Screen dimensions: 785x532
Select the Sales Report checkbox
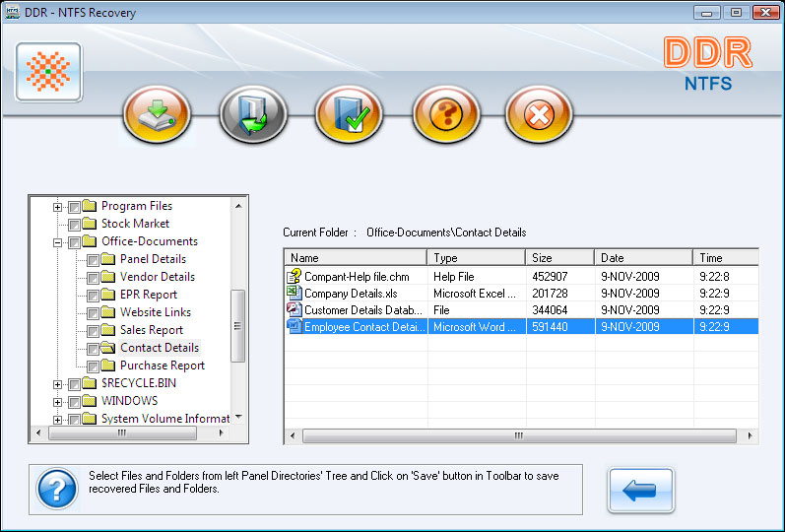pyautogui.click(x=93, y=331)
